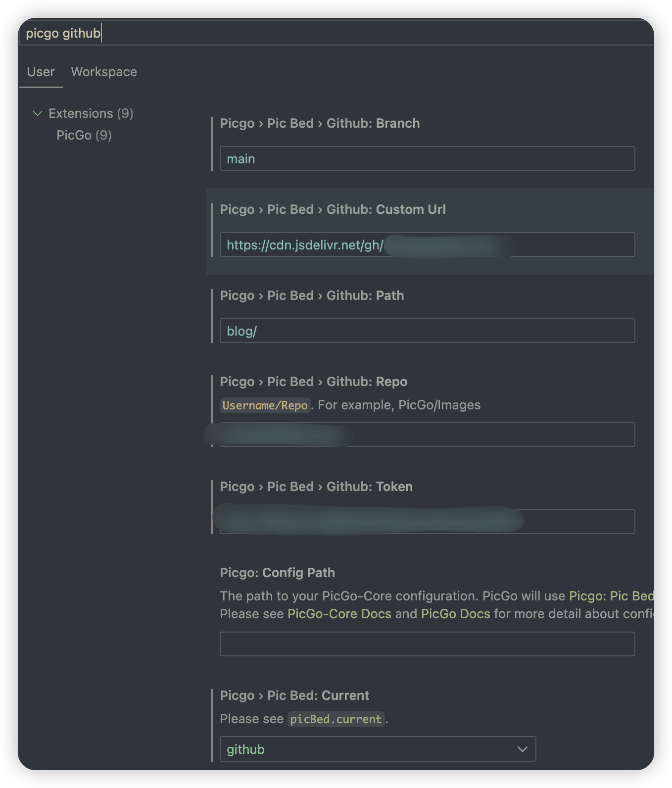Select the User tab
This screenshot has height=788, width=672.
coord(41,71)
